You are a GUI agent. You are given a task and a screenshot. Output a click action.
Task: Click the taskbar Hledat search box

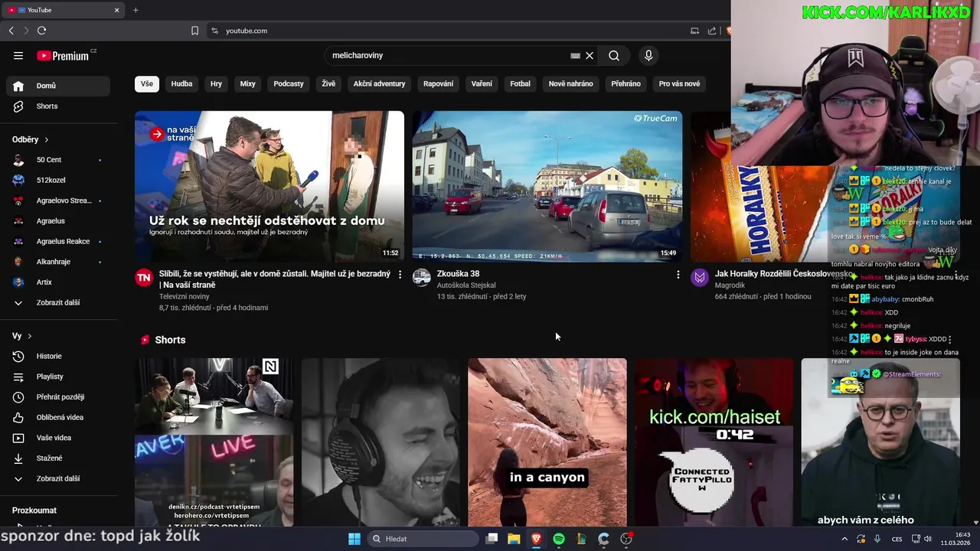(423, 539)
